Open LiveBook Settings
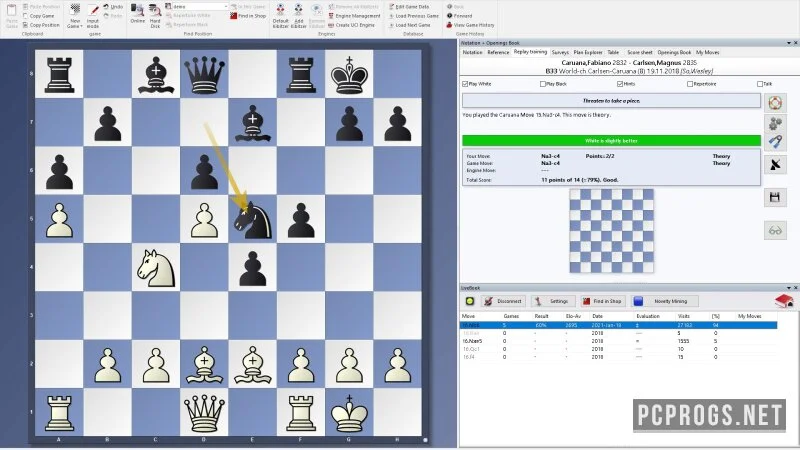The image size is (800, 450). 553,301
